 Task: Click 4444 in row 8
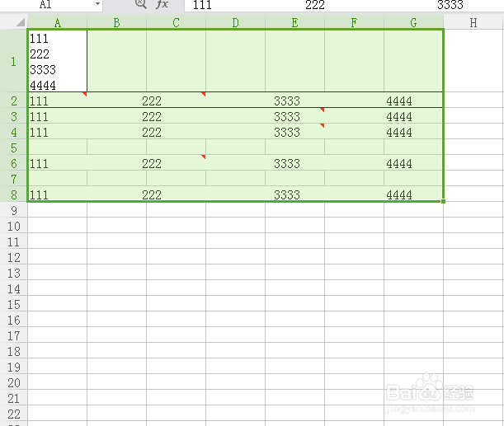[x=399, y=194]
